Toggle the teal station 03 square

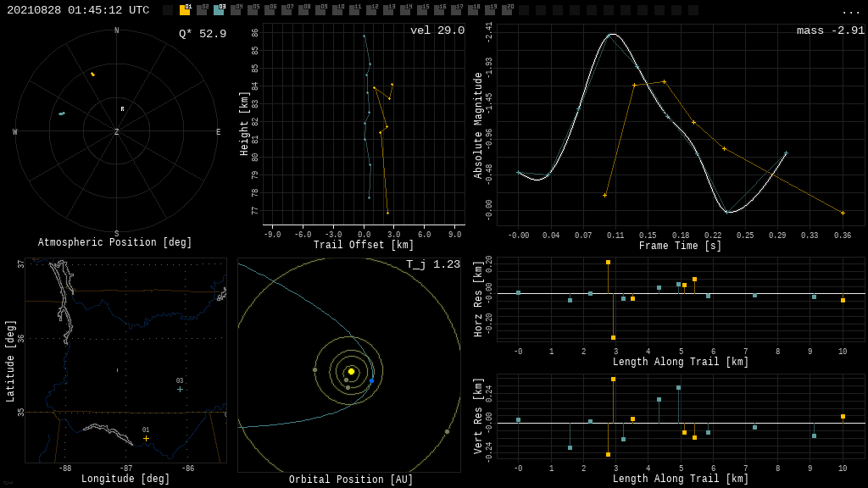219,10
